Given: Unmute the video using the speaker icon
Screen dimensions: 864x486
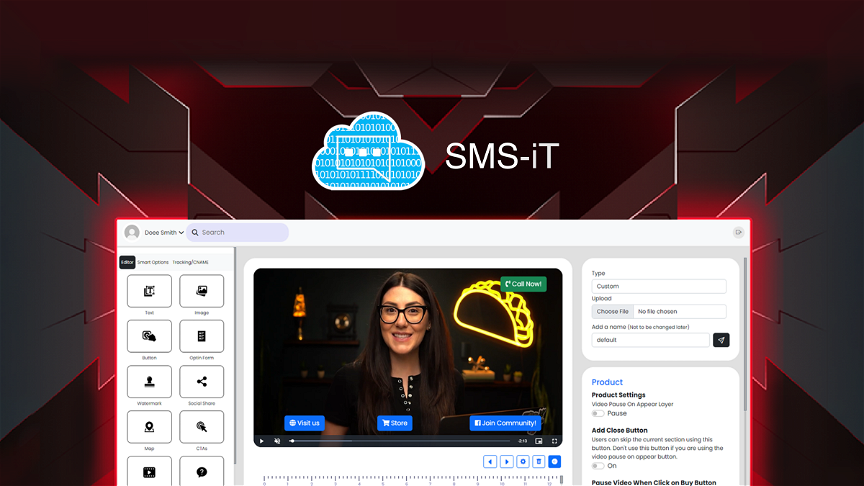Looking at the screenshot, I should tap(277, 441).
